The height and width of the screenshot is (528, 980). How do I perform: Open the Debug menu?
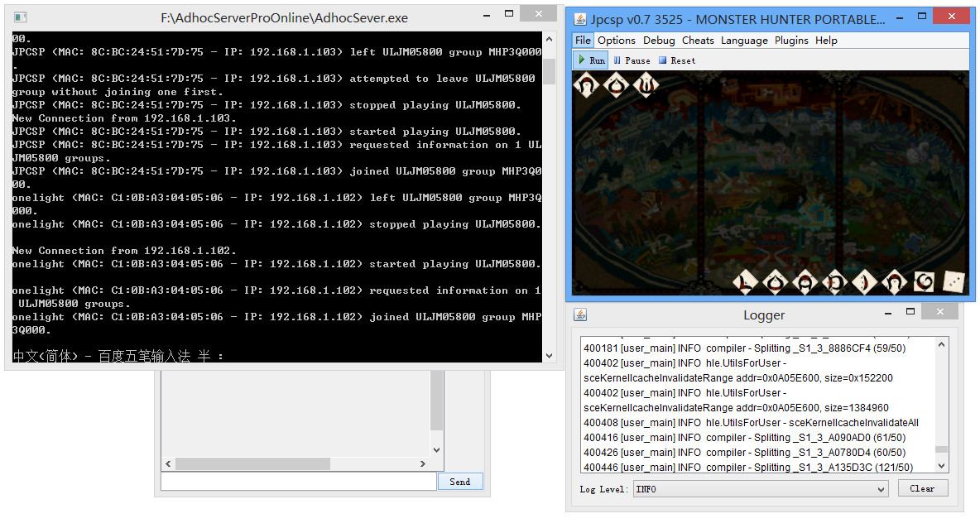pos(659,41)
